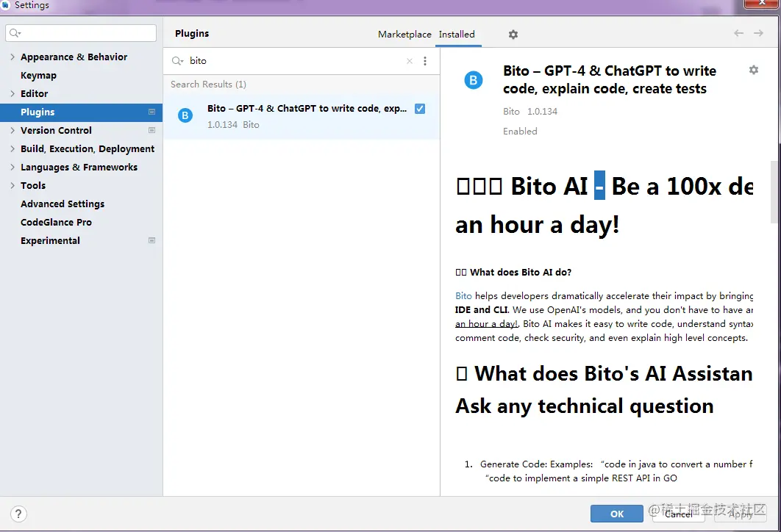Click the Enabled status text
The height and width of the screenshot is (532, 781).
point(520,132)
